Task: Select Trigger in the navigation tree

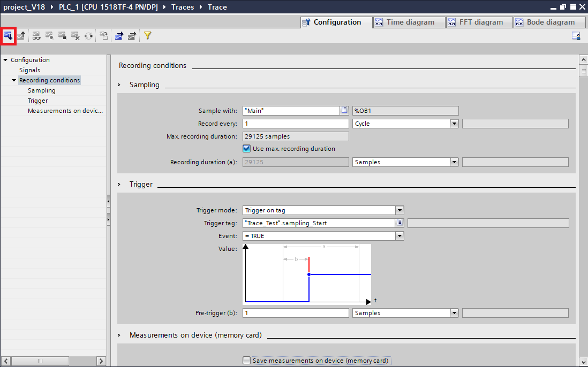Action: 38,101
